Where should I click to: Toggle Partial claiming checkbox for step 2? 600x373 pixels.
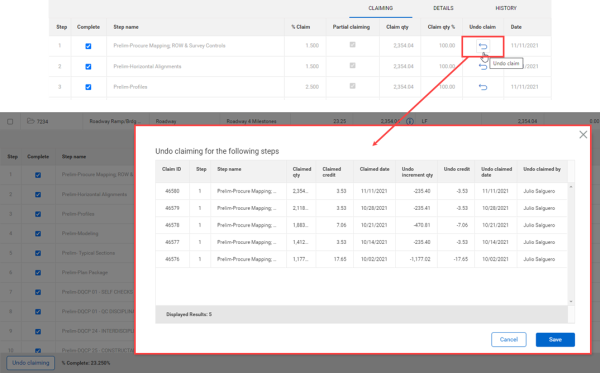click(352, 65)
